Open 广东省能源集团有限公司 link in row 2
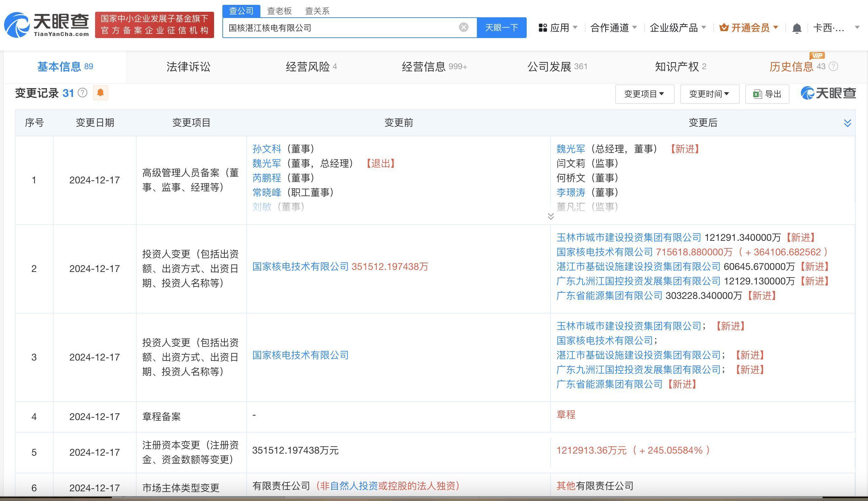Viewport: 868px width, 501px height. 609,295
